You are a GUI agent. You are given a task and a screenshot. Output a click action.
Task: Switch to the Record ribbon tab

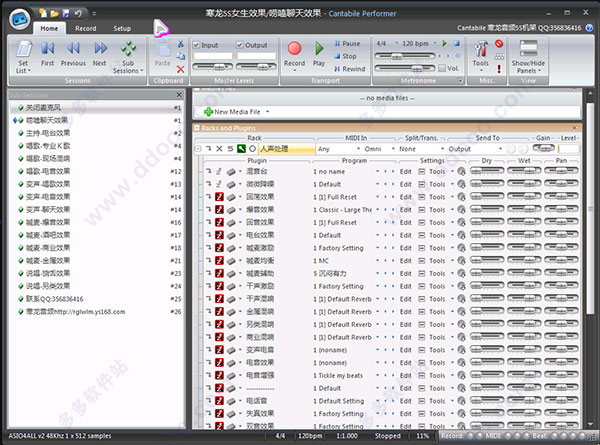pyautogui.click(x=86, y=28)
